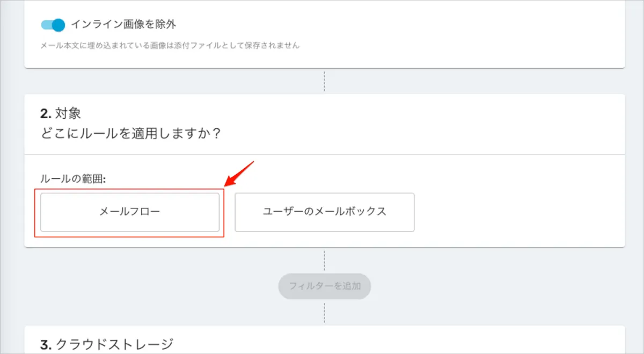Click the bold number 2. in heading

click(45, 113)
